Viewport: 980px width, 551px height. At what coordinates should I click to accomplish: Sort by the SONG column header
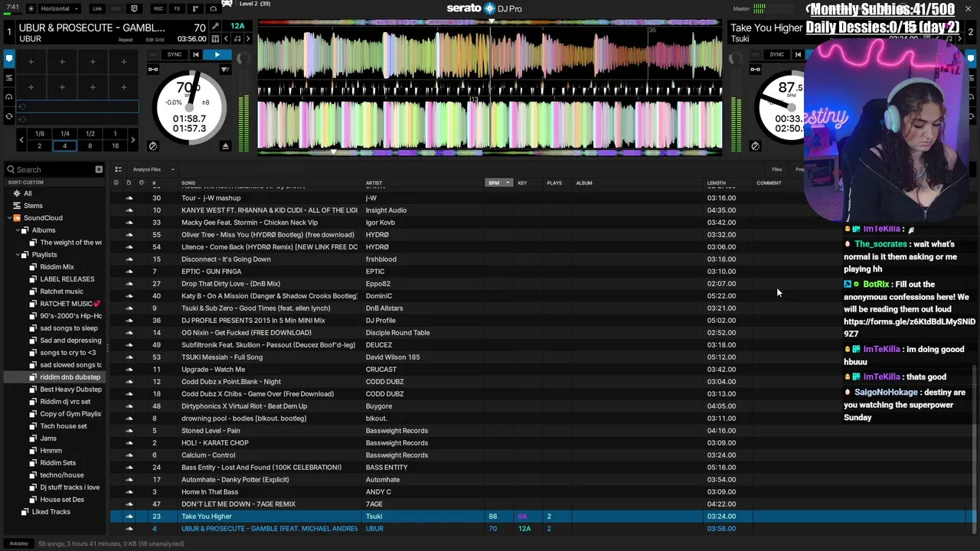tap(188, 183)
